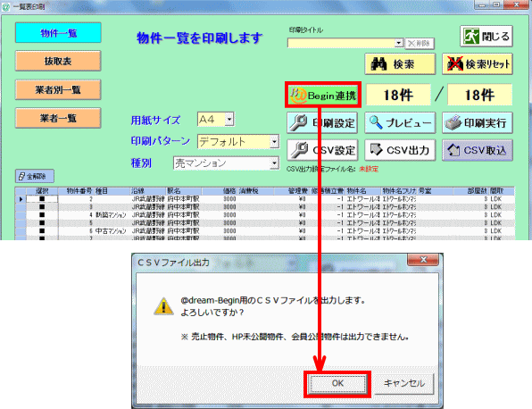
Task: Open 印刷設定 with the wrench icon
Action: tap(322, 122)
